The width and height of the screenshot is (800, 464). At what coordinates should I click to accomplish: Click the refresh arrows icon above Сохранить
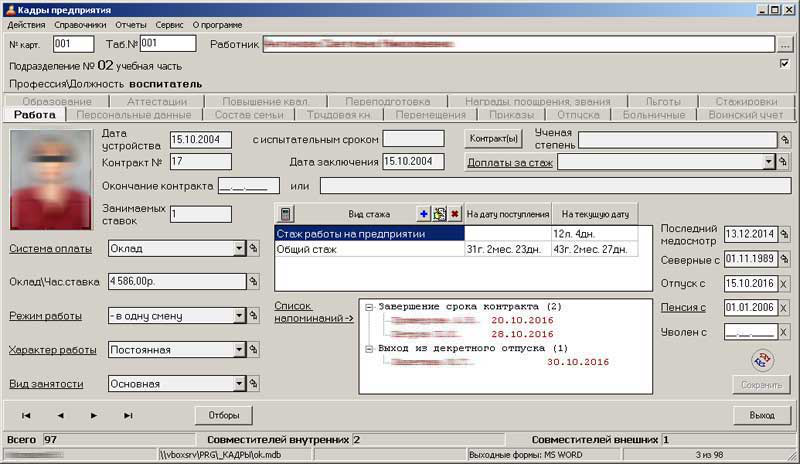(762, 360)
